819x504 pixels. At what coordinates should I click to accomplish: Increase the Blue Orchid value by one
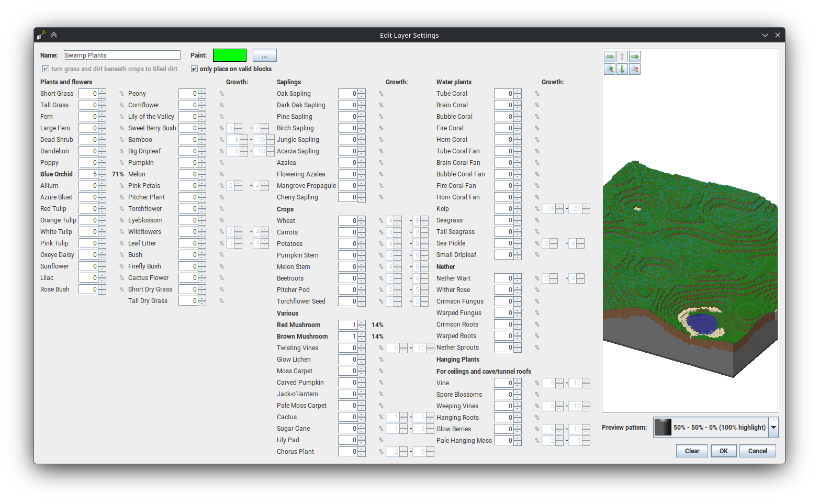tap(102, 172)
